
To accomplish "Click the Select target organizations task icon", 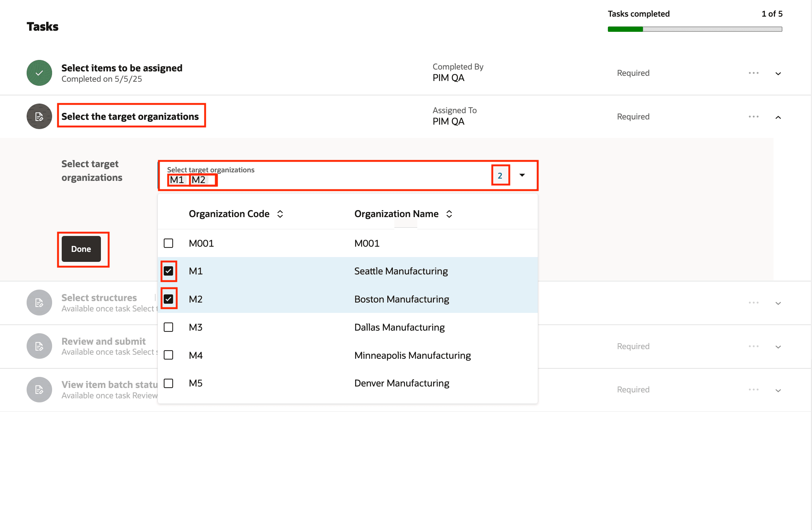I will (x=39, y=117).
